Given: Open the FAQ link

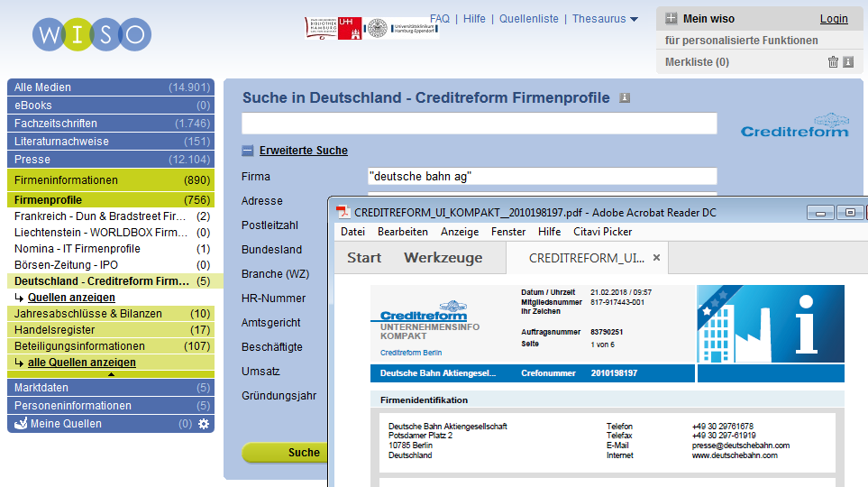Looking at the screenshot, I should [440, 19].
